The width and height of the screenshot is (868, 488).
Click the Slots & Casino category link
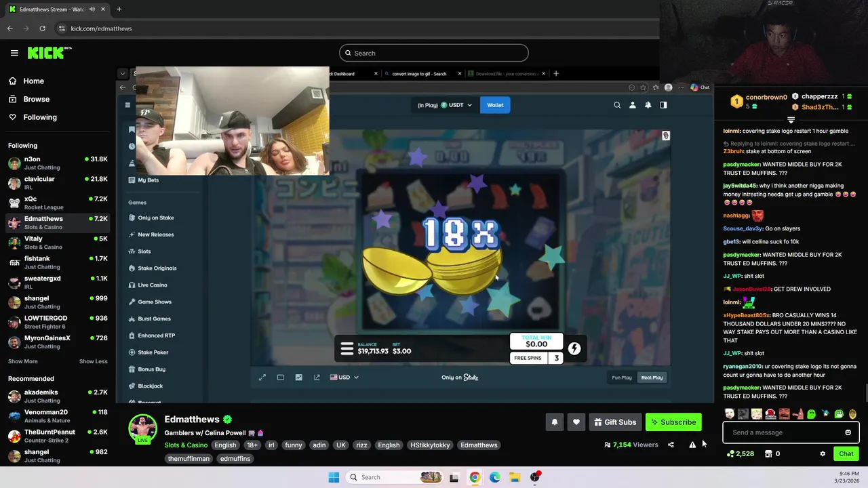point(186,445)
